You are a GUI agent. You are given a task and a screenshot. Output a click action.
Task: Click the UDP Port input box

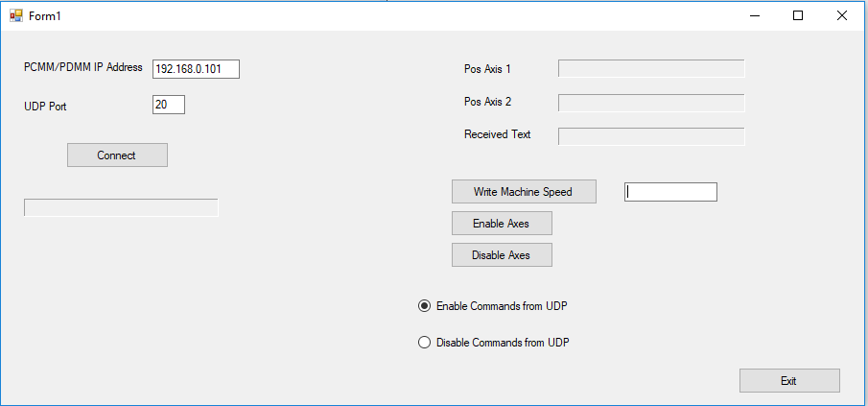click(x=168, y=105)
